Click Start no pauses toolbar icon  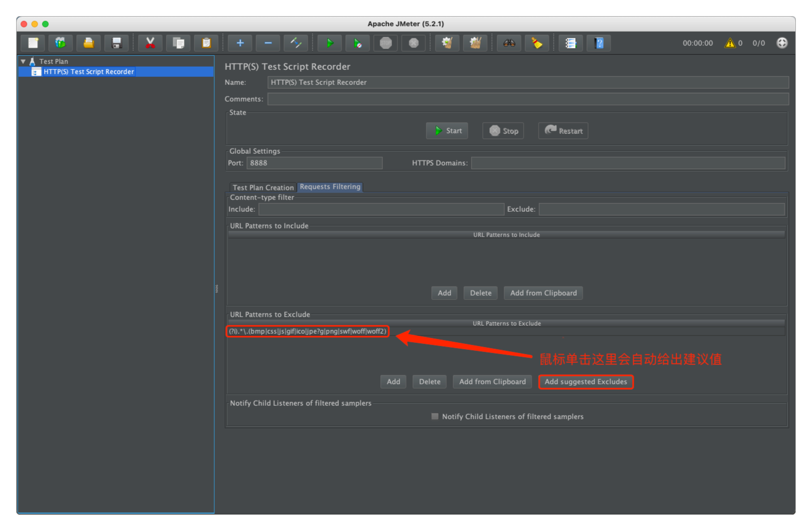pos(358,43)
